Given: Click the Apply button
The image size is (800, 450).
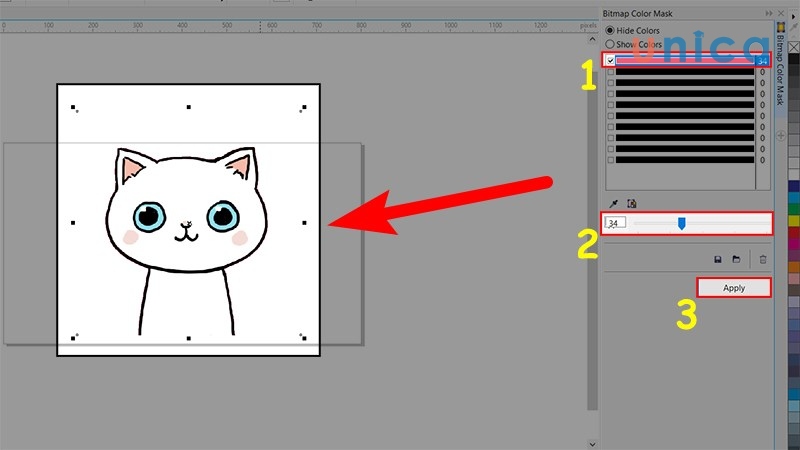Looking at the screenshot, I should [734, 288].
